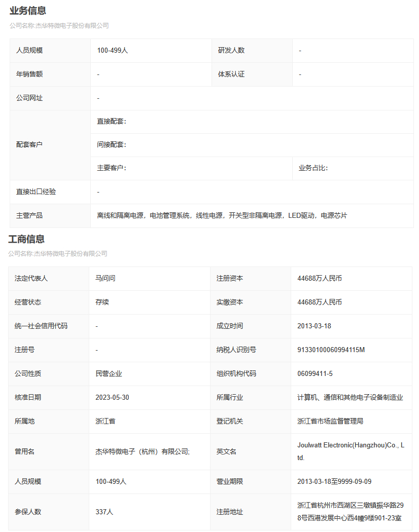Image resolution: width=419 pixels, height=532 pixels.
Task: Select the main products list text
Action: [x=222, y=215]
